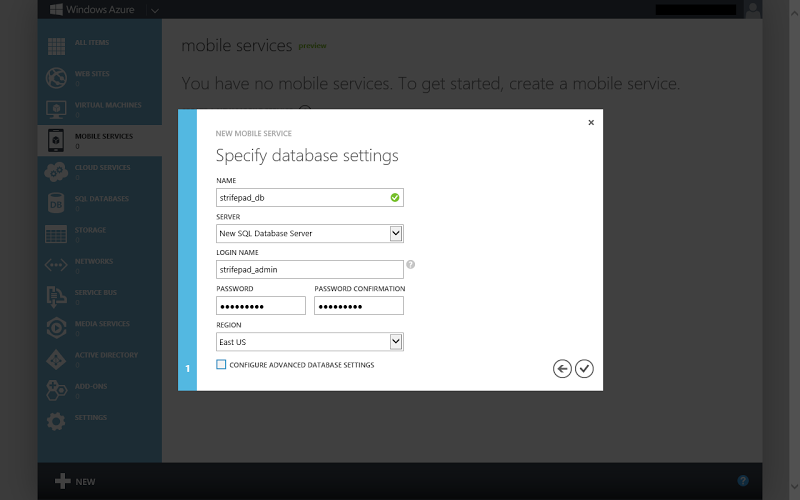The image size is (800, 500).
Task: Select SQL DATABASES in the sidebar
Action: tap(102, 198)
